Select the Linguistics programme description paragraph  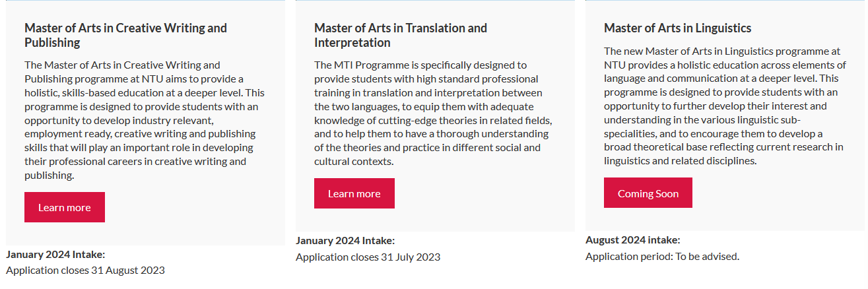coord(725,106)
